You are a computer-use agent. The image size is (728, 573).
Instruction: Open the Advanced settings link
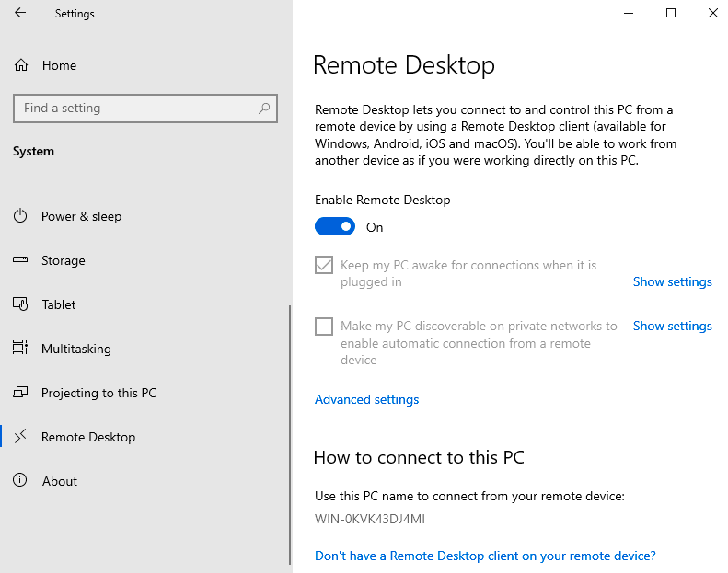click(367, 399)
